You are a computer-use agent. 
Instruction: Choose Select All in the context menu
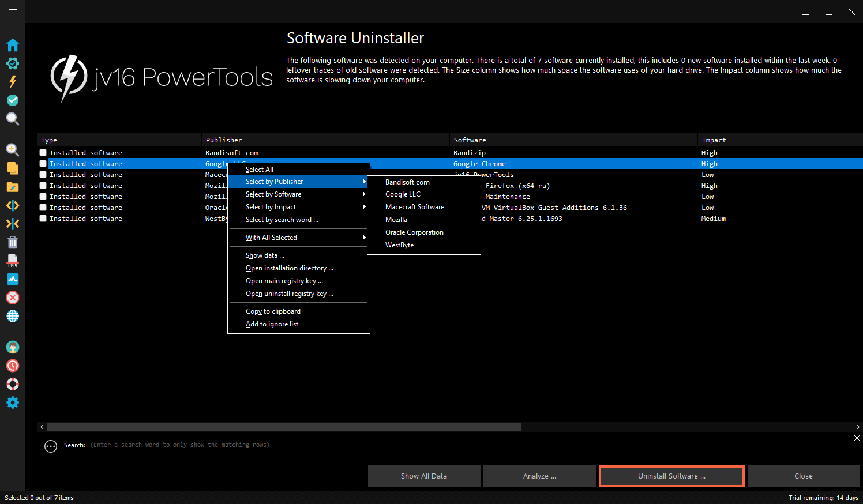pos(298,170)
